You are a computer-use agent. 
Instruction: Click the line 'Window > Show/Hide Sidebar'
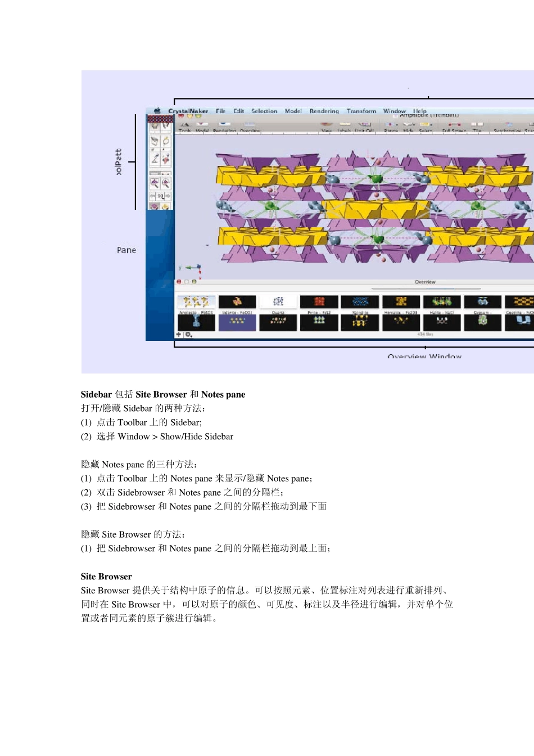(x=175, y=436)
